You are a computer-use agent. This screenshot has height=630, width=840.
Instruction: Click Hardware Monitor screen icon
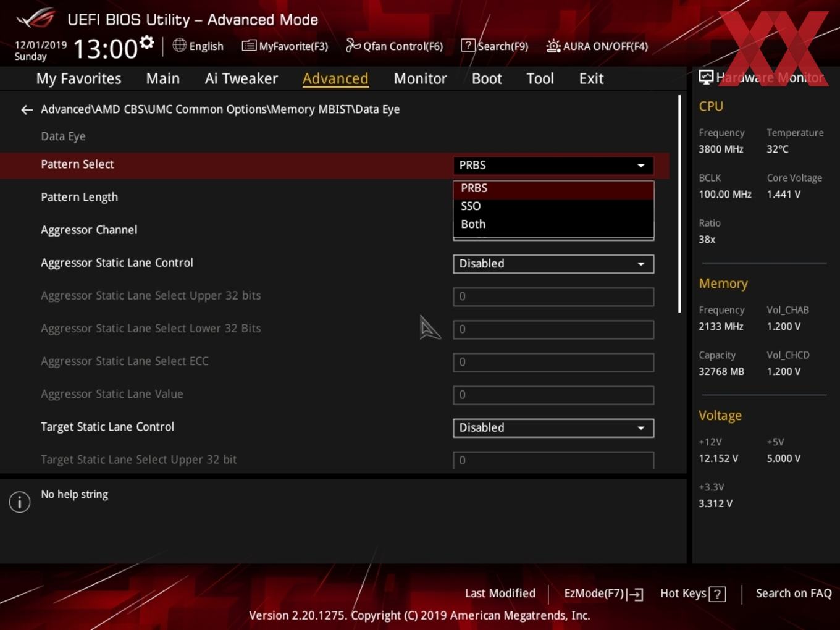[x=705, y=77]
